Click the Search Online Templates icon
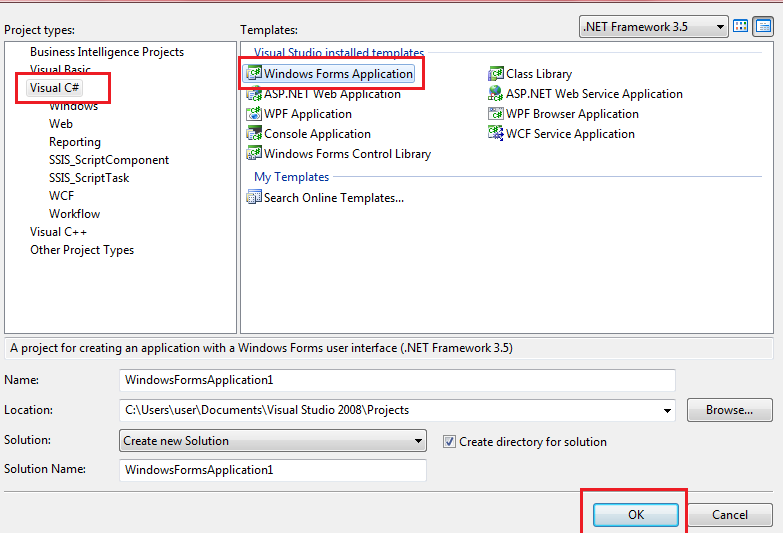This screenshot has width=783, height=533. pyautogui.click(x=254, y=197)
